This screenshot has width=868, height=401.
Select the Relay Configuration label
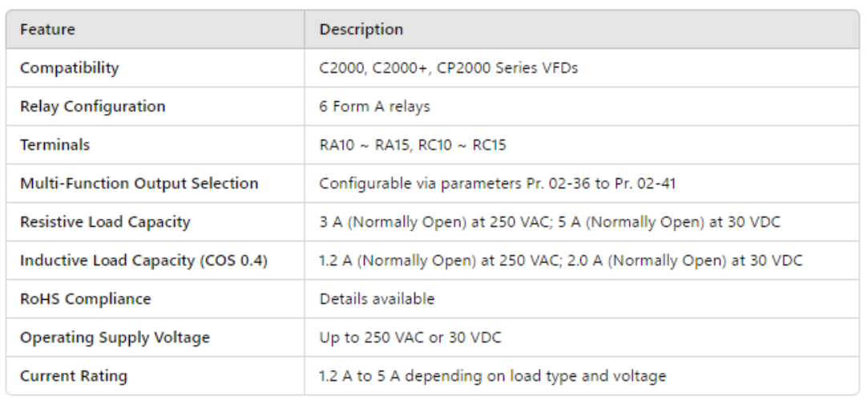(x=92, y=107)
